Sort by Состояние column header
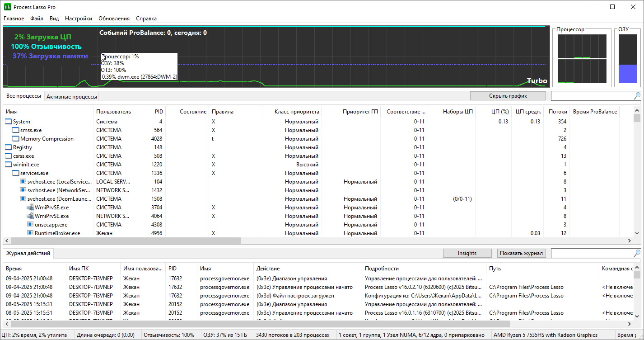This screenshot has width=644, height=340. point(187,112)
